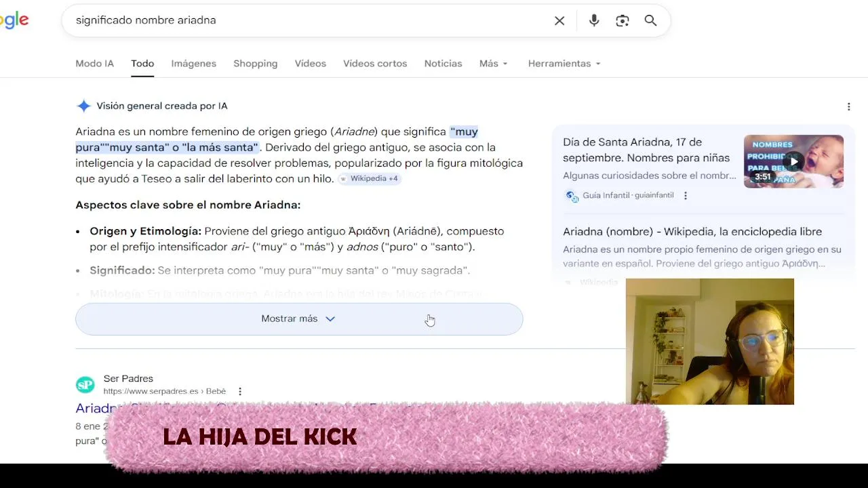Click the 'Origen y Etimología:' bullet label

click(x=145, y=231)
